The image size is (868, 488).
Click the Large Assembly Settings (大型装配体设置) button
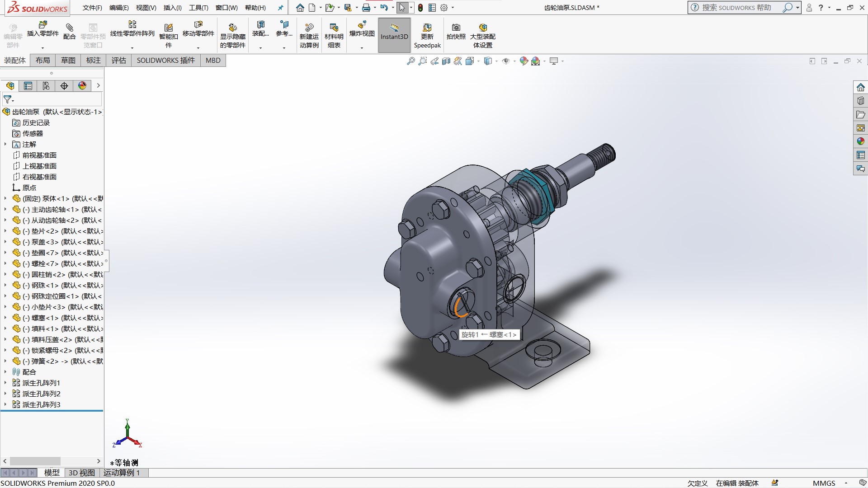tap(482, 28)
